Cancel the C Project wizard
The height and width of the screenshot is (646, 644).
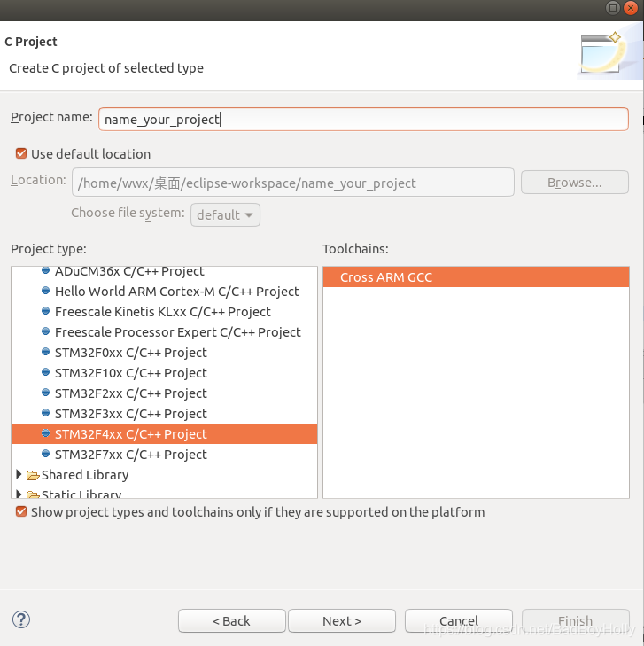pos(459,620)
